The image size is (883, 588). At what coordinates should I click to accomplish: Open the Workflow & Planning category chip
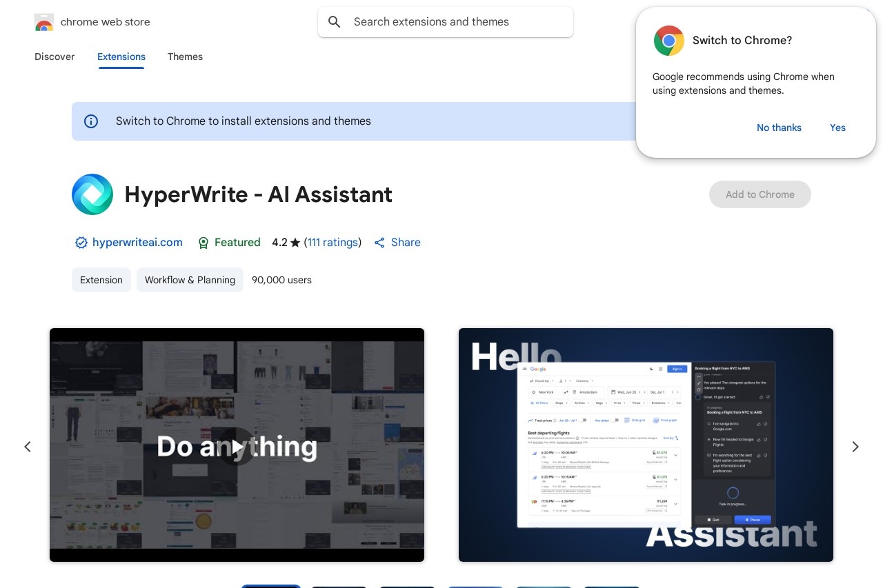point(190,280)
